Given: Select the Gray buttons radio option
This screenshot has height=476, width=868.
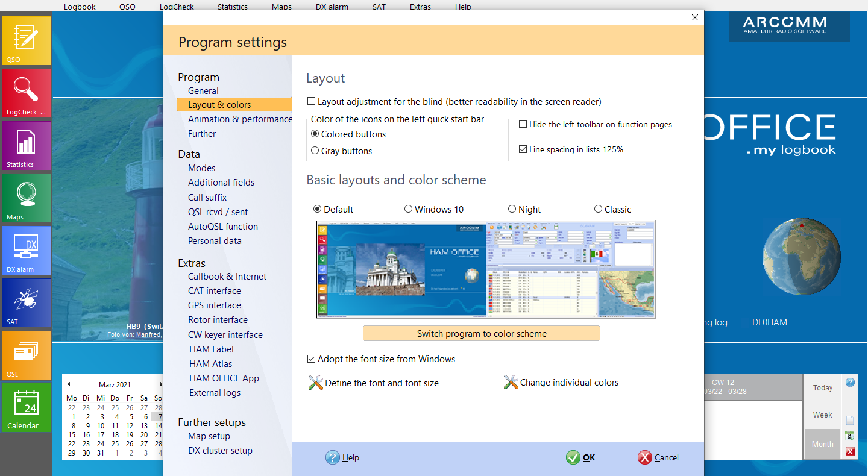Looking at the screenshot, I should pyautogui.click(x=315, y=151).
